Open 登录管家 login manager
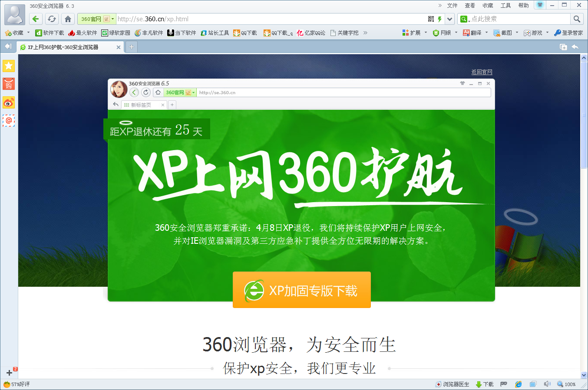Screen dimensions: 588x390 (568, 33)
